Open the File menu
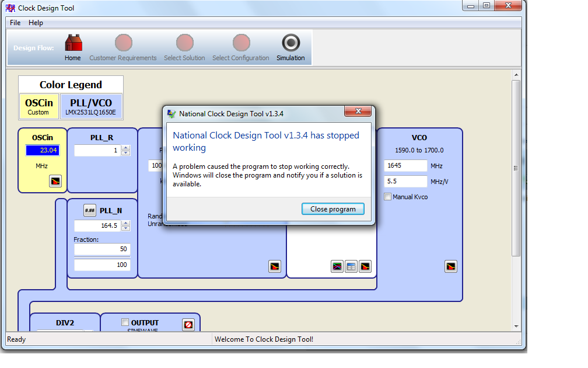 (x=15, y=23)
